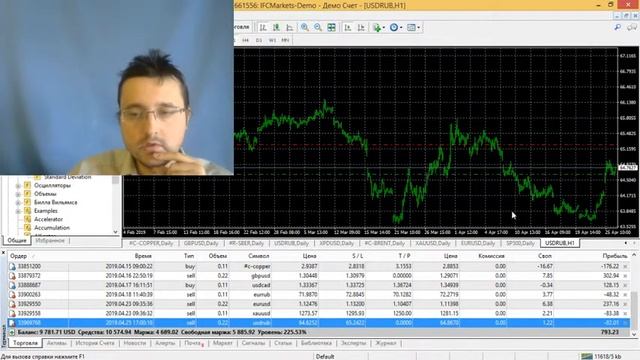Image resolution: width=640 pixels, height=360 pixels.
Task: Open the SP500,Daily chart tab
Action: tap(520, 243)
